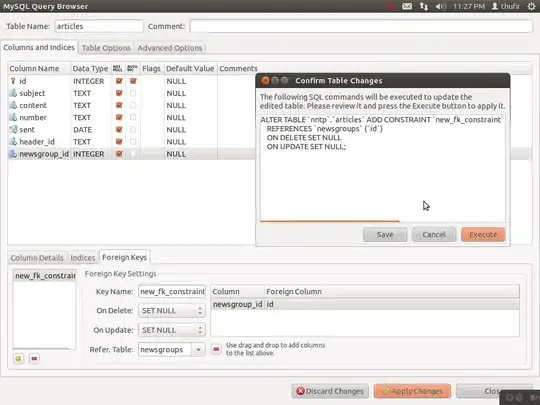
Task: Open the network indicator in top panel
Action: (424, 6)
